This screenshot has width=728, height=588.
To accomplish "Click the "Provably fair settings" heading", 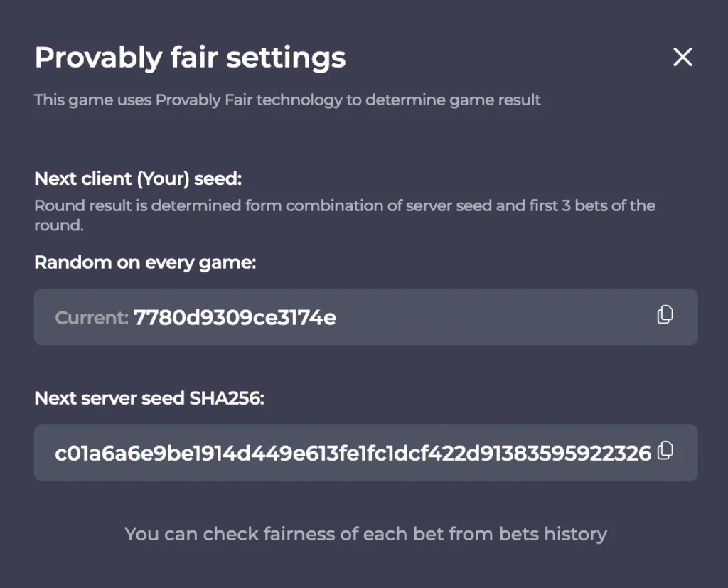I will [x=190, y=58].
